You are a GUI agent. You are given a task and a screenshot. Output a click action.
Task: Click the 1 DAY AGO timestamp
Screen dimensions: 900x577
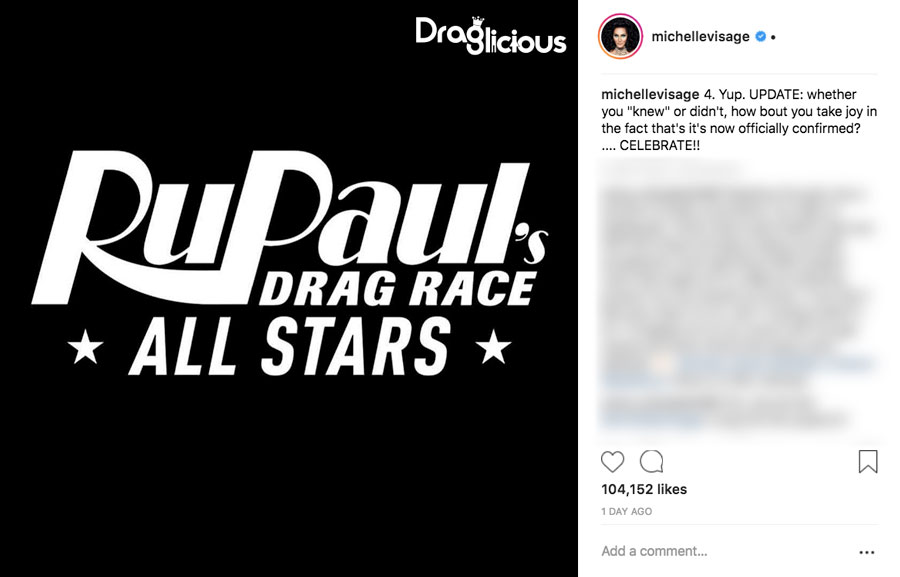pyautogui.click(x=627, y=512)
